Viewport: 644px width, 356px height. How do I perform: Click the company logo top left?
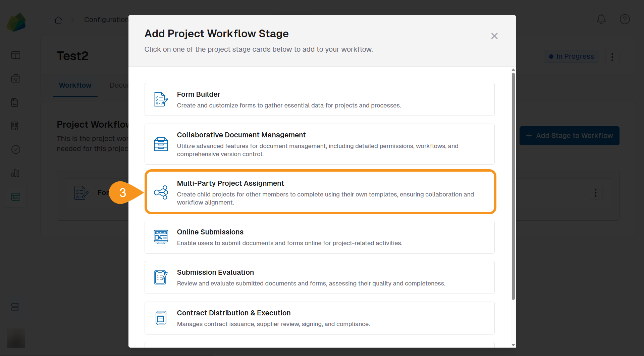pos(16,22)
